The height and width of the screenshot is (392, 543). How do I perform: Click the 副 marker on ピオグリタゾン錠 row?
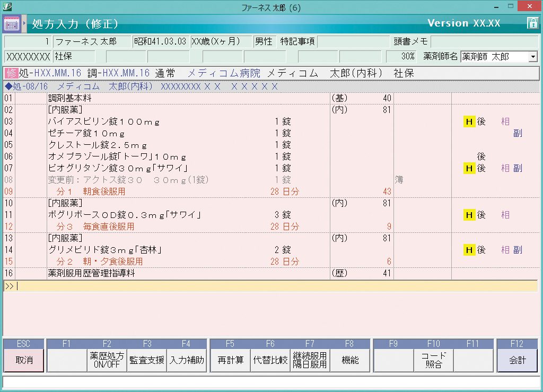[518, 168]
